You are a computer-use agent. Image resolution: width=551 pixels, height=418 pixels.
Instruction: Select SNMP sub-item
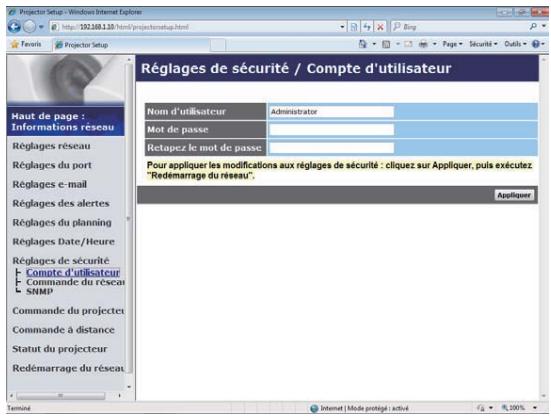[x=40, y=292]
